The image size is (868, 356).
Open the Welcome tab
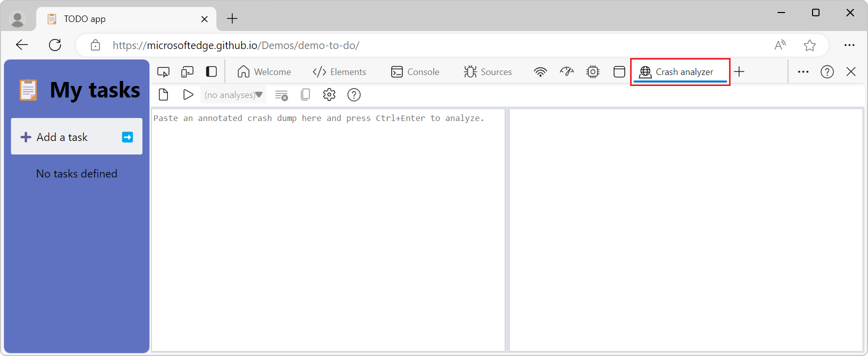pos(264,72)
